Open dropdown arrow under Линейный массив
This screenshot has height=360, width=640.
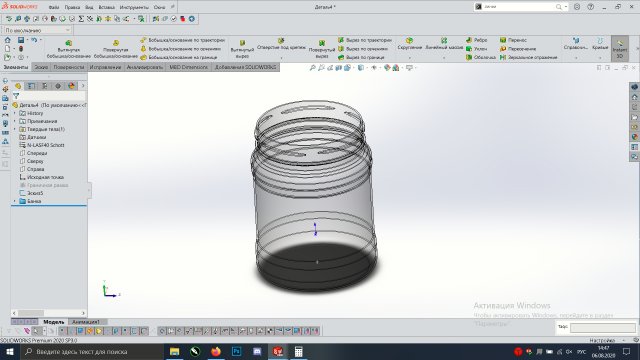click(x=444, y=58)
